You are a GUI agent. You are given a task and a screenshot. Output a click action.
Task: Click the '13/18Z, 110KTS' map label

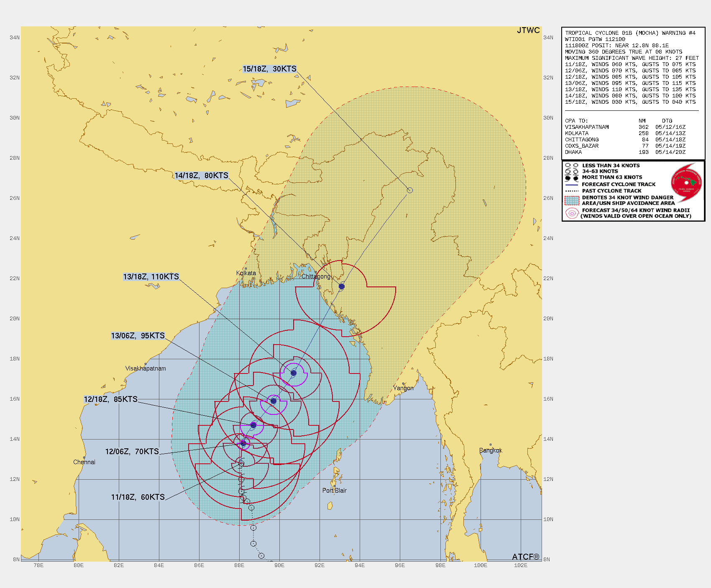click(151, 277)
